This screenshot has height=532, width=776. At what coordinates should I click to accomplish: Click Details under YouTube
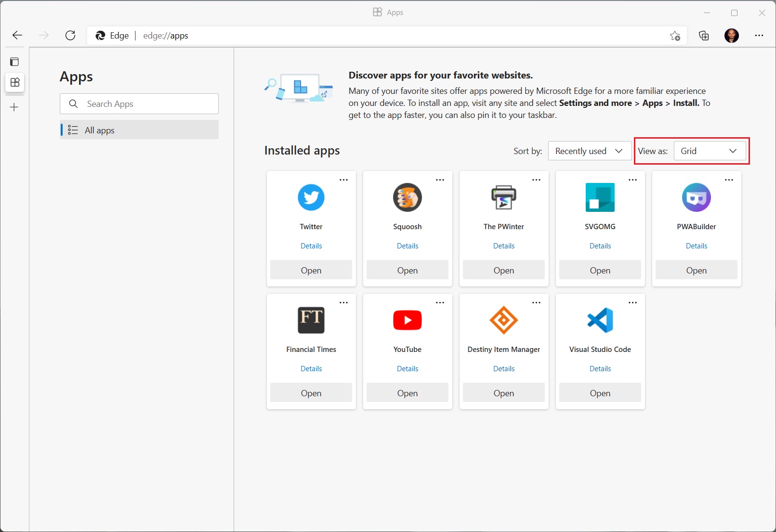(x=407, y=368)
